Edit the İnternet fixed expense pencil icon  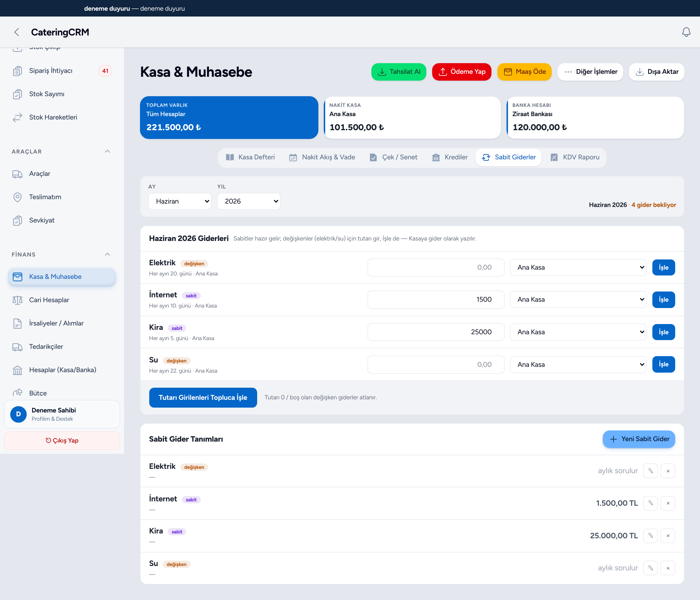[650, 503]
